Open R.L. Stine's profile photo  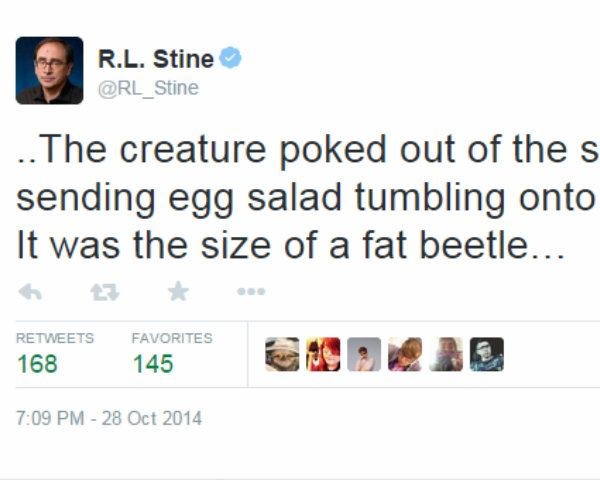coord(49,71)
